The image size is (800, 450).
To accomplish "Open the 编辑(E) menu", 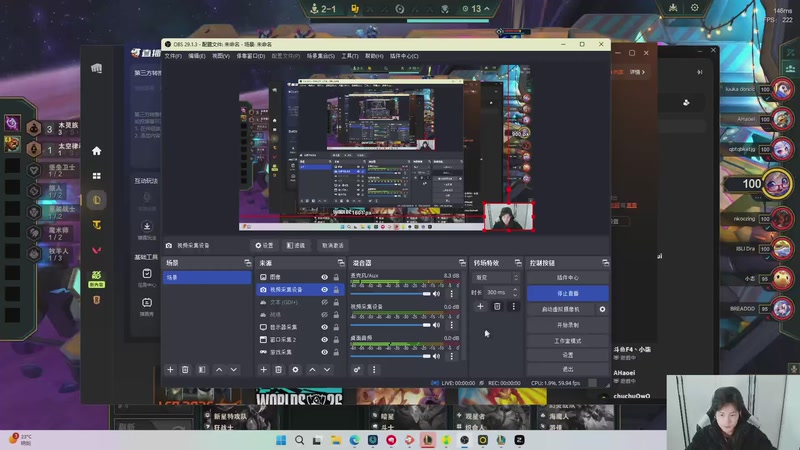I will pyautogui.click(x=196, y=56).
